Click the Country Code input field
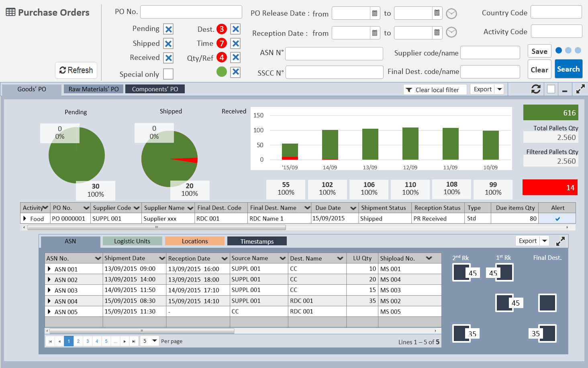The image size is (588, 368). click(556, 12)
